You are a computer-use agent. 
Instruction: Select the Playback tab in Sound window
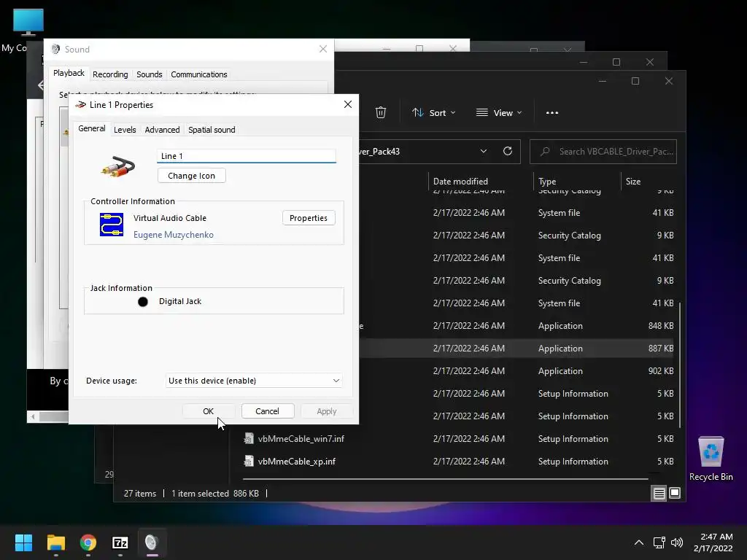tap(69, 73)
